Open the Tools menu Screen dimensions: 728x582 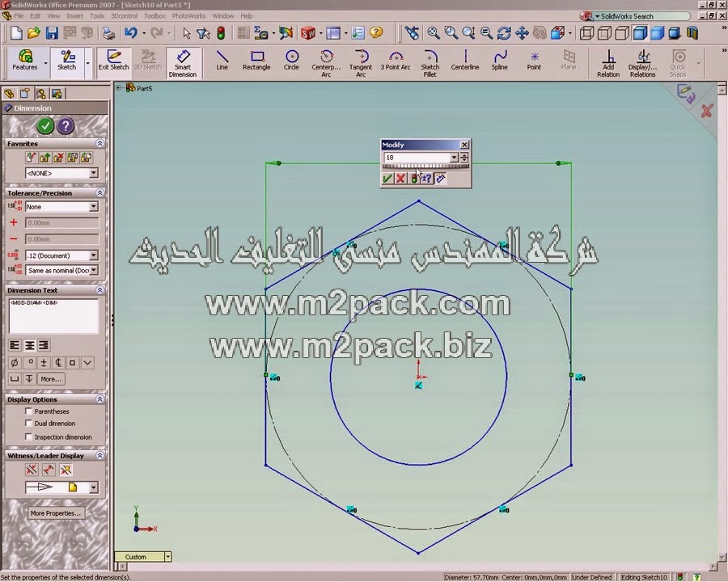[97, 16]
